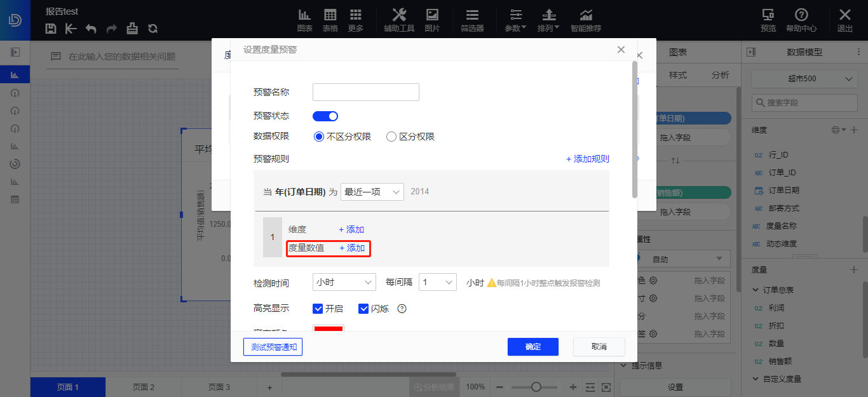
Task: Click the plus icon beside 度量 header
Action: tap(854, 270)
